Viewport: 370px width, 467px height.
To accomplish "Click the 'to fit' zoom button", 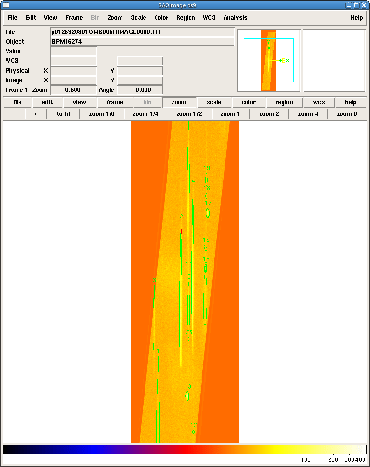I will tap(63, 114).
